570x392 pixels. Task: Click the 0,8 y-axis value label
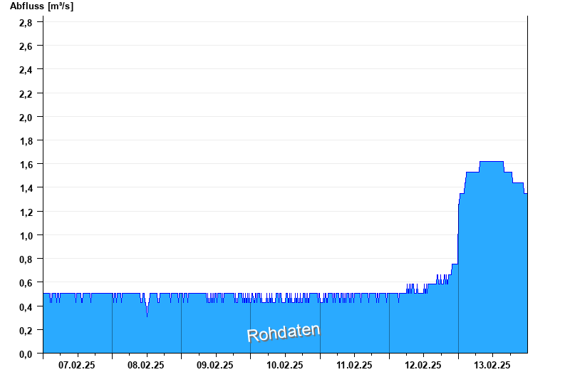point(26,259)
